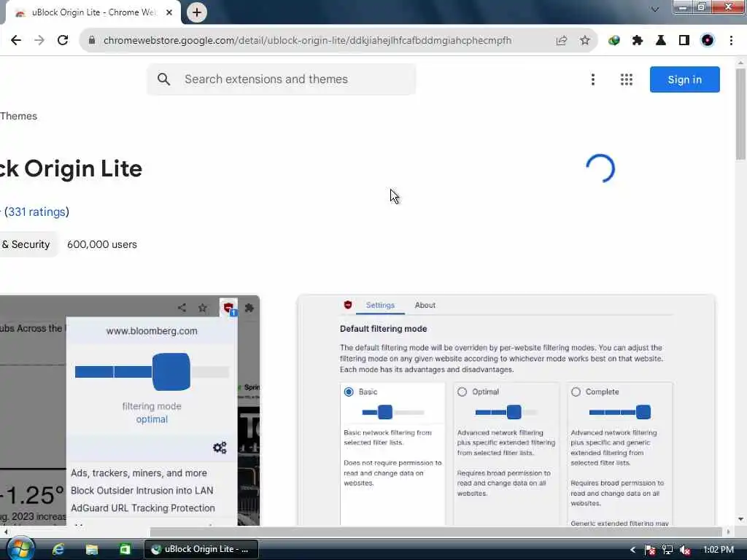The height and width of the screenshot is (560, 747).
Task: Click the Complete mode slider
Action: (620, 413)
